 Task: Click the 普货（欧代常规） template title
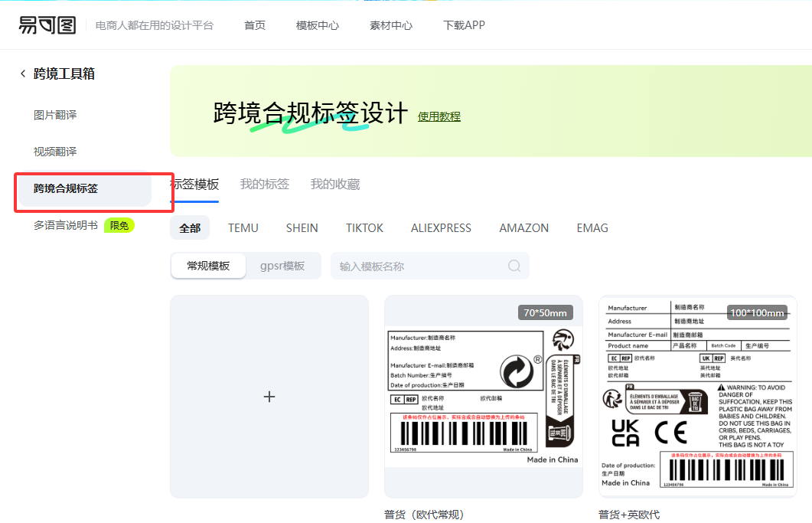tap(424, 515)
